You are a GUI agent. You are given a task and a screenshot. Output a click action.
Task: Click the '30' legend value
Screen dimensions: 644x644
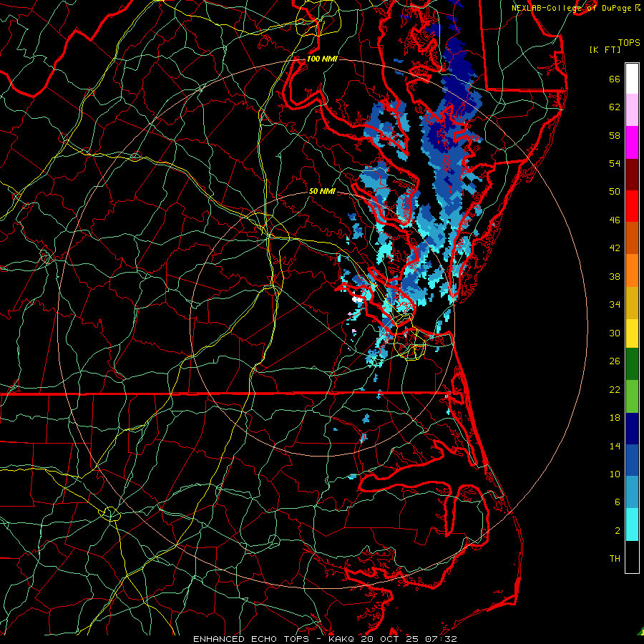pos(615,333)
